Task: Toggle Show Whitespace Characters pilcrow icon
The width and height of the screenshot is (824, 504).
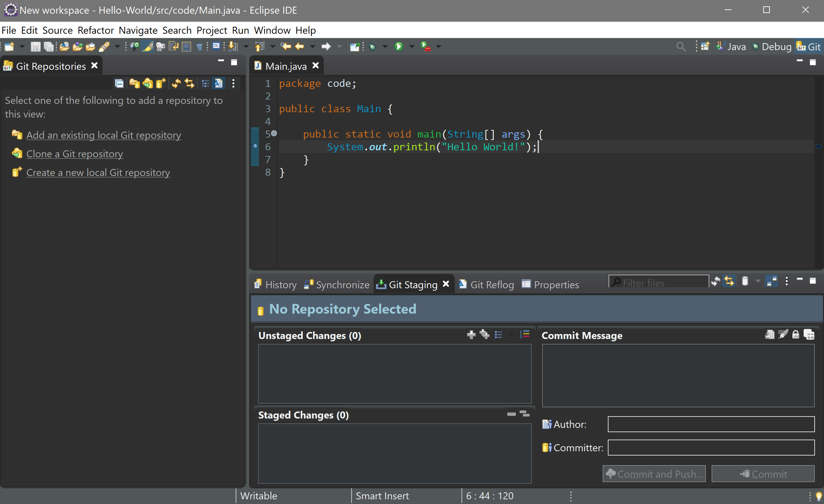Action: click(199, 46)
